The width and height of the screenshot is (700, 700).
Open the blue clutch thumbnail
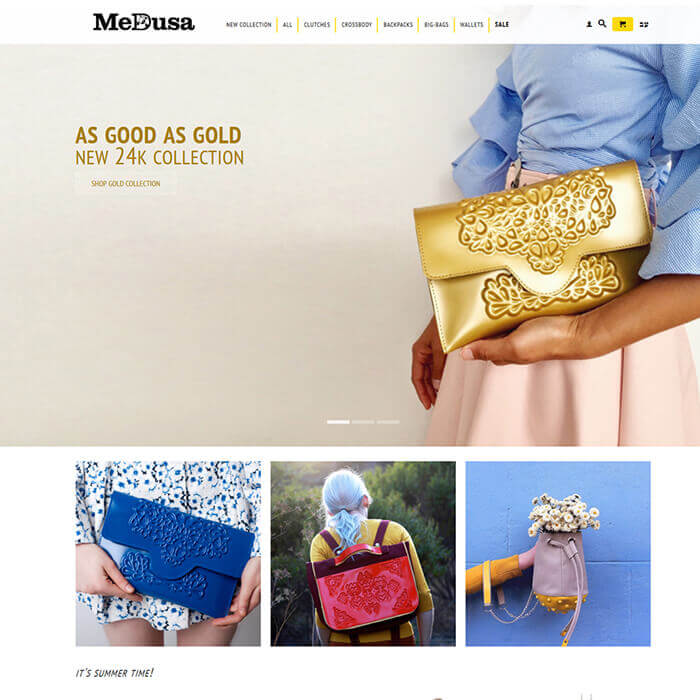click(168, 554)
